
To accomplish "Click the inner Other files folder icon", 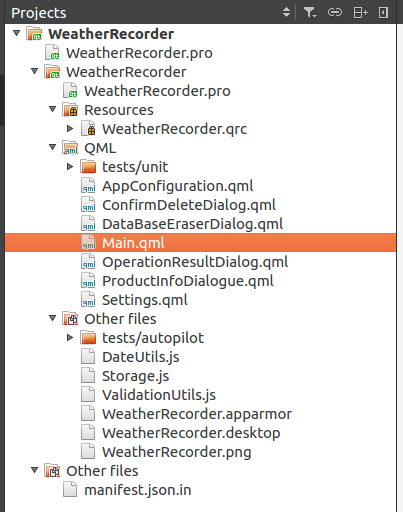I will 70,319.
